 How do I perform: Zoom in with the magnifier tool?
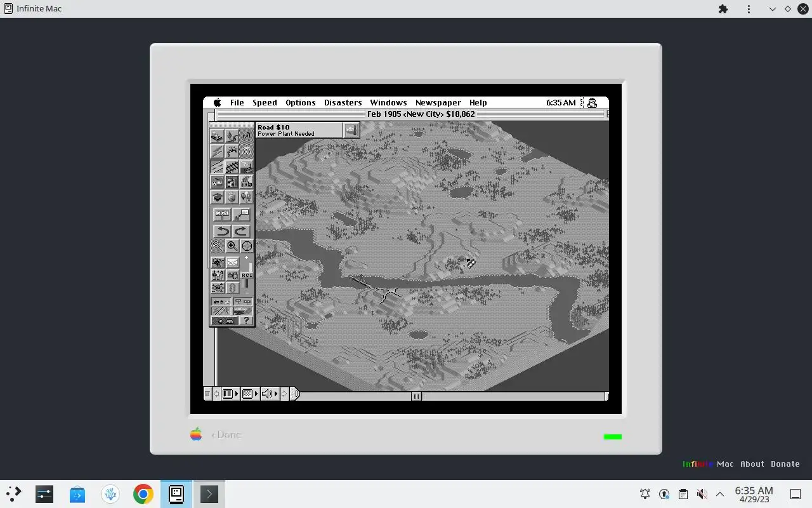pos(232,246)
